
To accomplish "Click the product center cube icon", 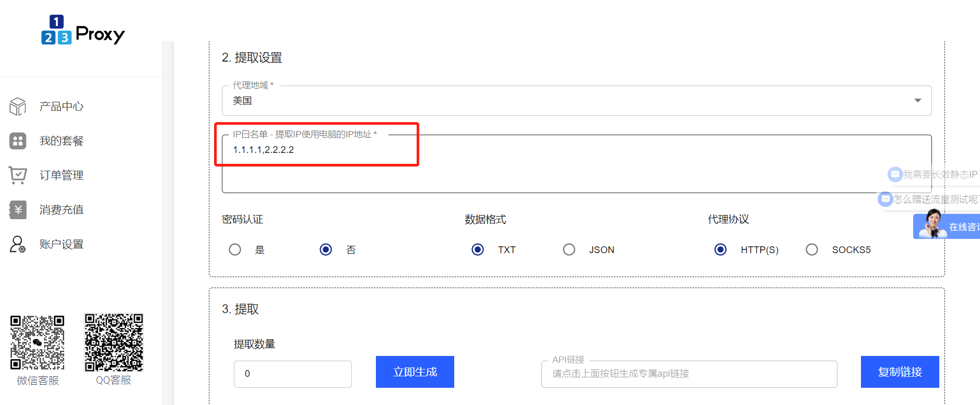I will pos(18,106).
